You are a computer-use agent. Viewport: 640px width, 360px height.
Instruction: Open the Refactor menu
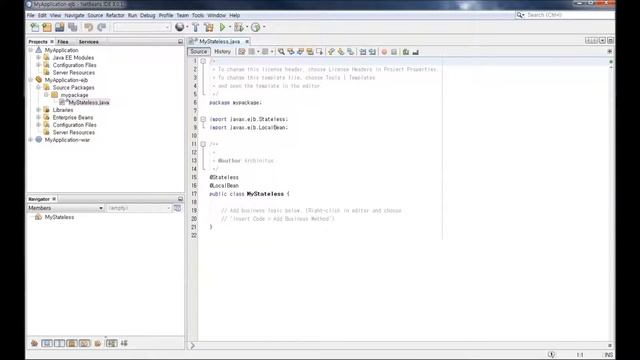pyautogui.click(x=115, y=15)
